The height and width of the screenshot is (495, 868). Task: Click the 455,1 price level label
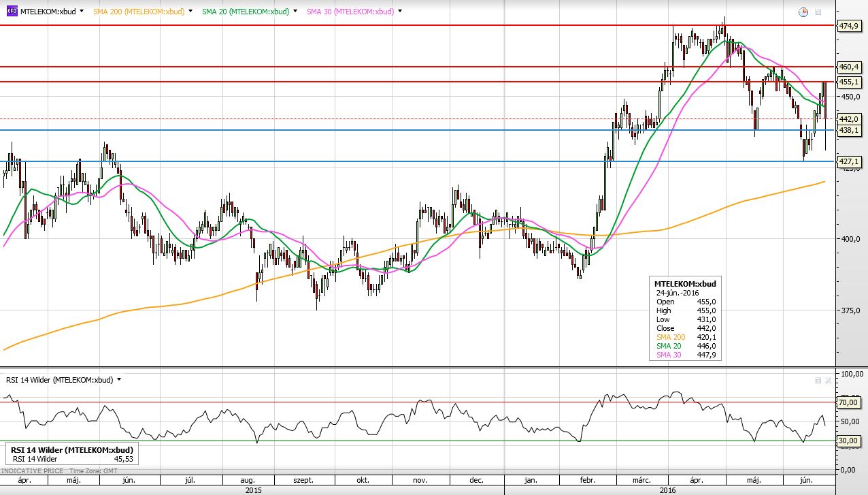[849, 82]
